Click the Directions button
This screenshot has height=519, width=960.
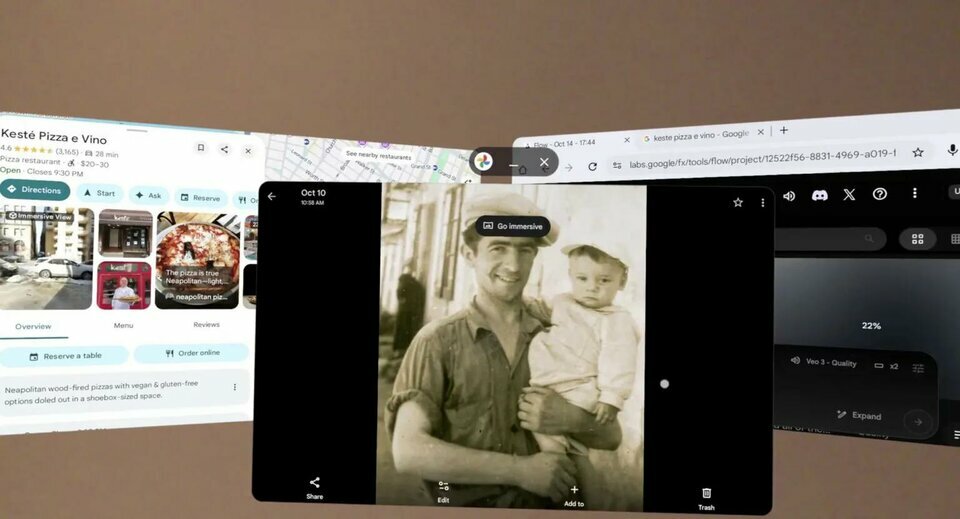tap(35, 190)
